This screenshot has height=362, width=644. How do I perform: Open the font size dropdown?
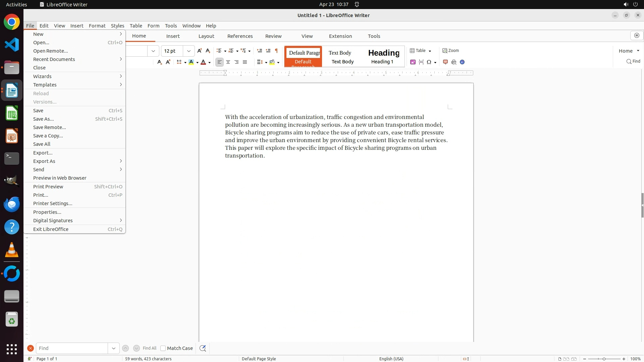pyautogui.click(x=189, y=51)
